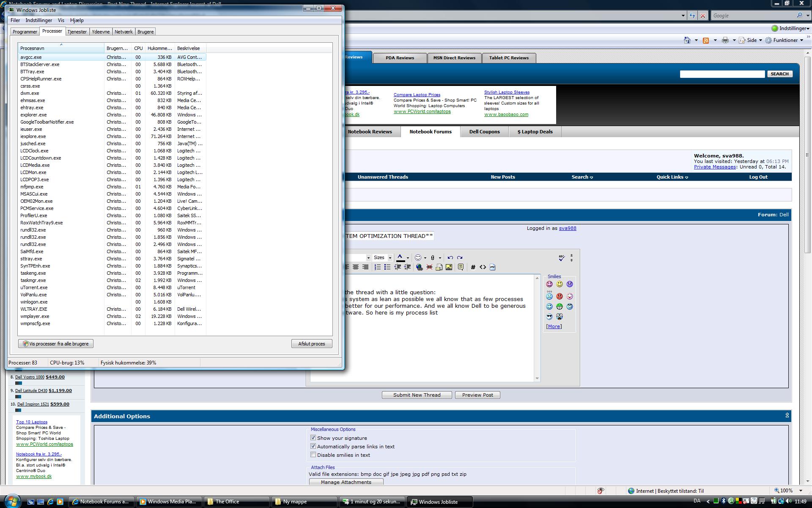Click the spell check ABC icon
Image resolution: width=812 pixels, height=508 pixels.
561,257
